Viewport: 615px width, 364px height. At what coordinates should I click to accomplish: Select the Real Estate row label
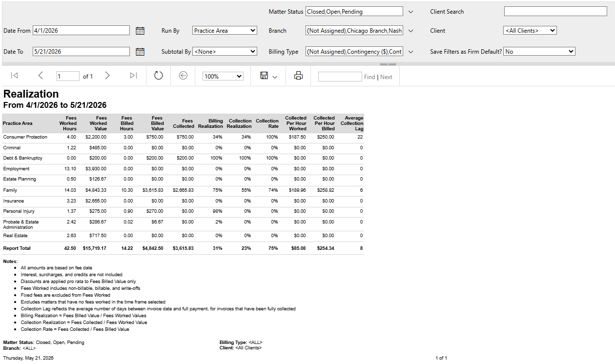(x=15, y=236)
